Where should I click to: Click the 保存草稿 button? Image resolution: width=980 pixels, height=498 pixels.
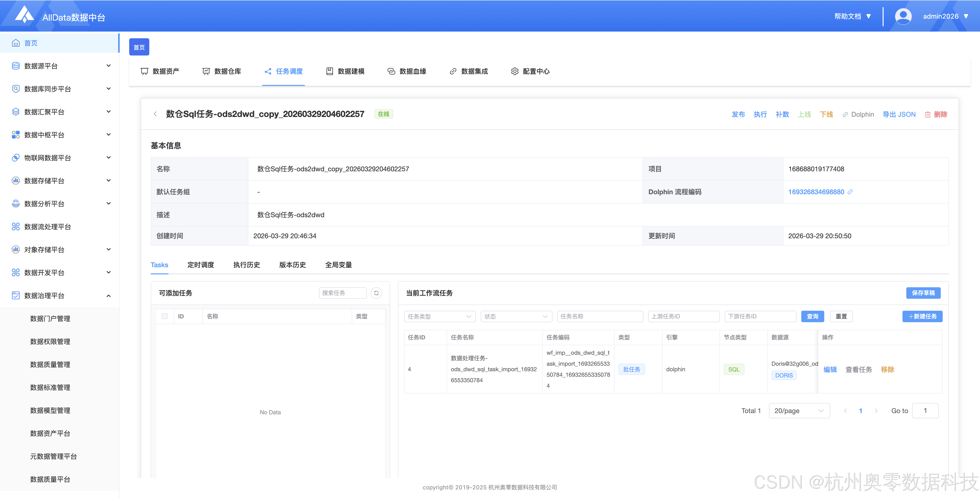coord(923,293)
